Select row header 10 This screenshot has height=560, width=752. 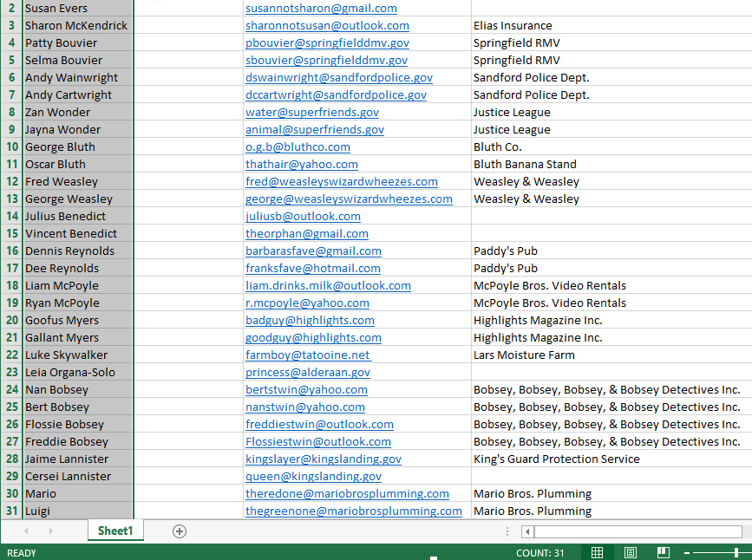[x=12, y=147]
